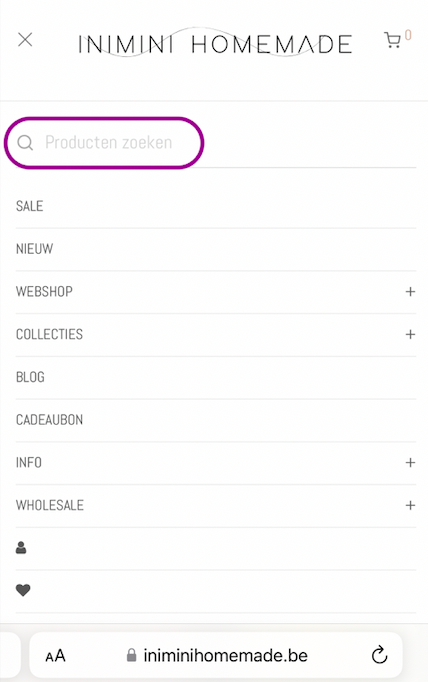Tap the padlock icon in address bar

coord(131,655)
